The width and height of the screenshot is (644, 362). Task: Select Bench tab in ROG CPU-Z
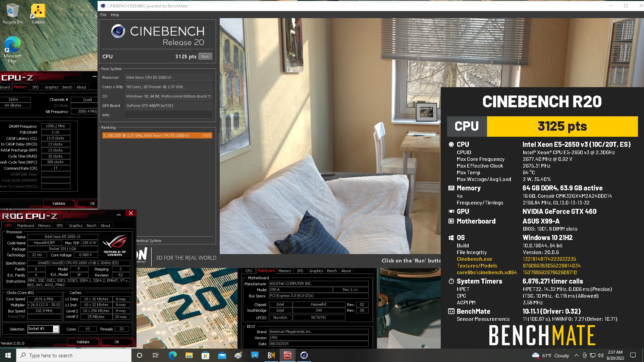91,226
